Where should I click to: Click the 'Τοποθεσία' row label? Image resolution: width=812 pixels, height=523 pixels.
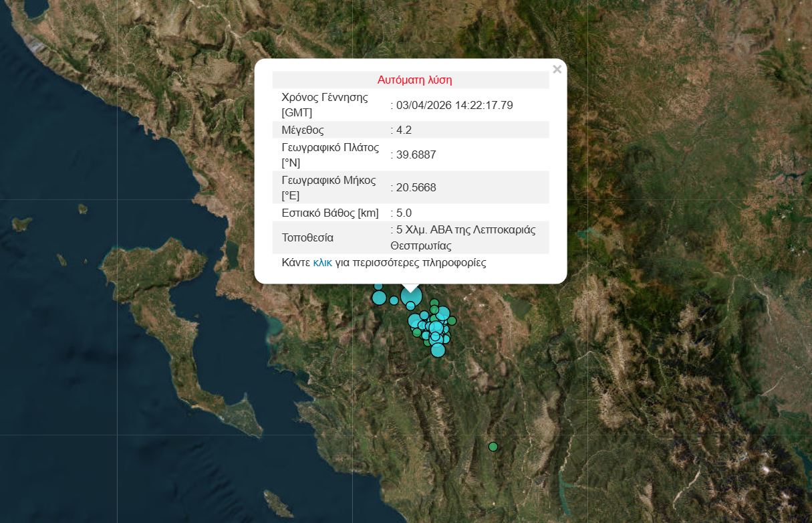pos(307,237)
